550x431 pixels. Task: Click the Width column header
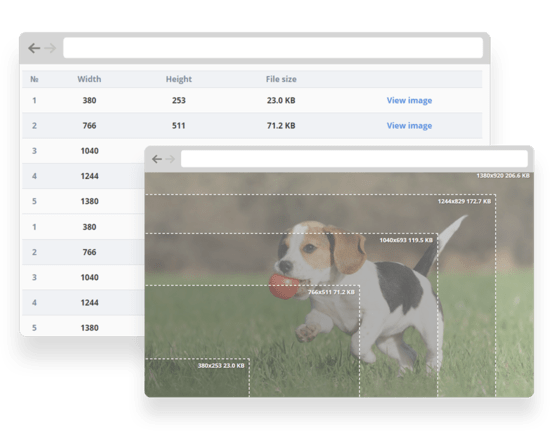point(89,79)
